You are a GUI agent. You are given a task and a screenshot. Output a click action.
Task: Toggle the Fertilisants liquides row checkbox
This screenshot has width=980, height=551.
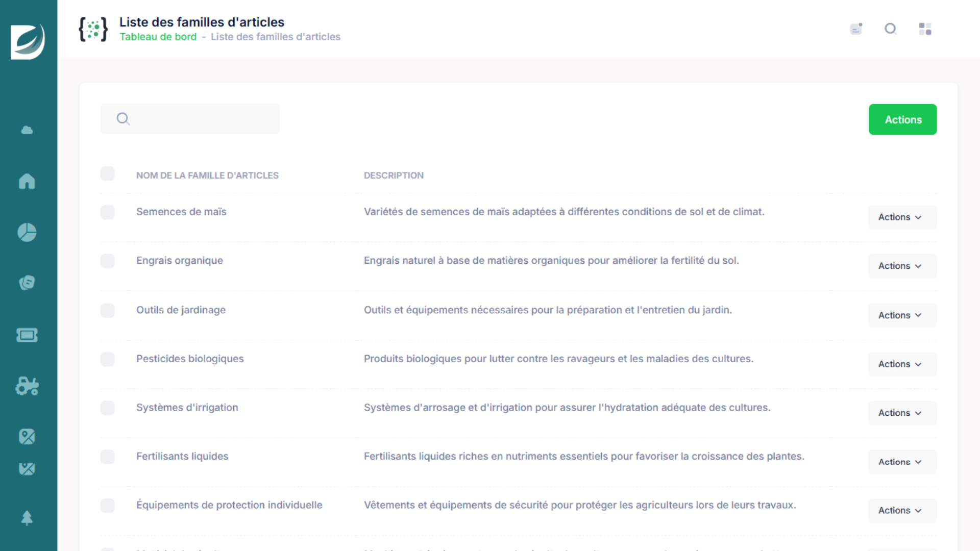108,457
